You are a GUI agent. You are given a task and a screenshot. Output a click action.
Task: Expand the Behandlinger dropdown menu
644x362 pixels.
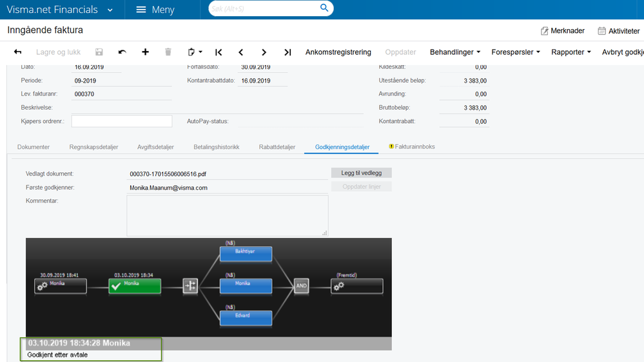[x=455, y=52]
